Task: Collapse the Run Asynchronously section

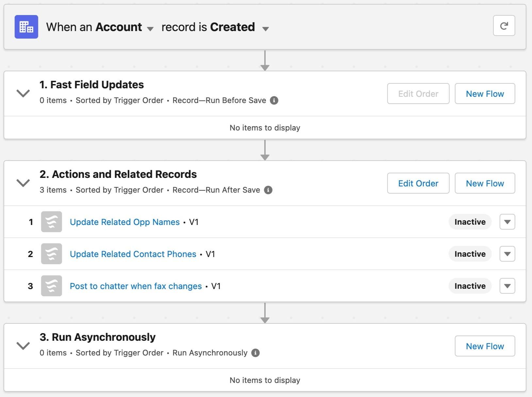Action: click(x=23, y=346)
